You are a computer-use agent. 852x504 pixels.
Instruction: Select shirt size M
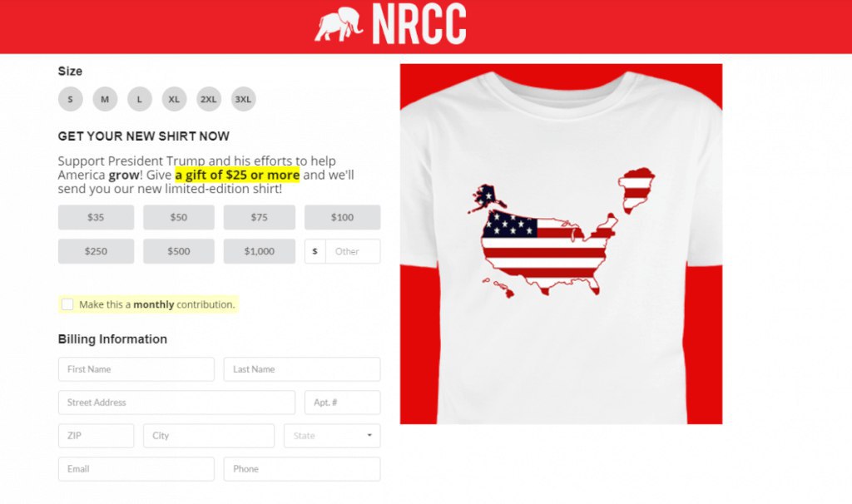tap(105, 100)
